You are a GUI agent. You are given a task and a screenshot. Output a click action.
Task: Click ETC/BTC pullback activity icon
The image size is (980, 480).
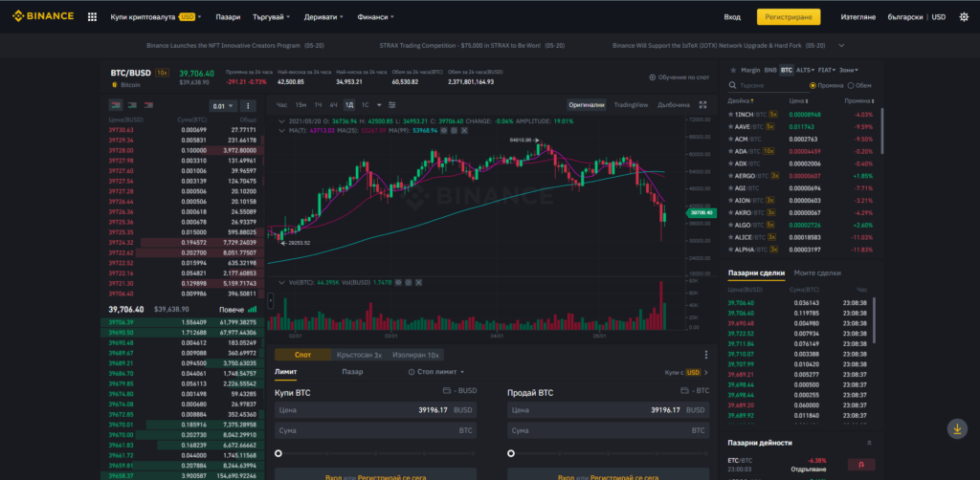861,465
